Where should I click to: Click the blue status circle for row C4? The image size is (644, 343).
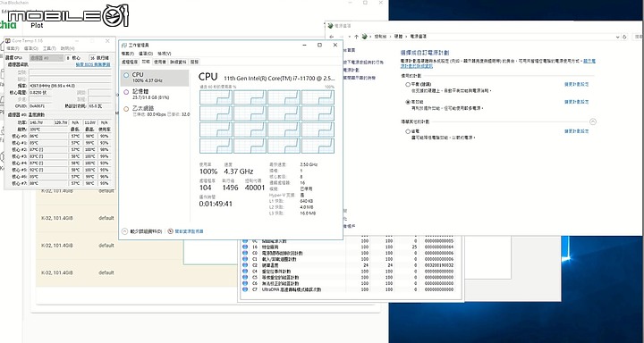pos(245,272)
